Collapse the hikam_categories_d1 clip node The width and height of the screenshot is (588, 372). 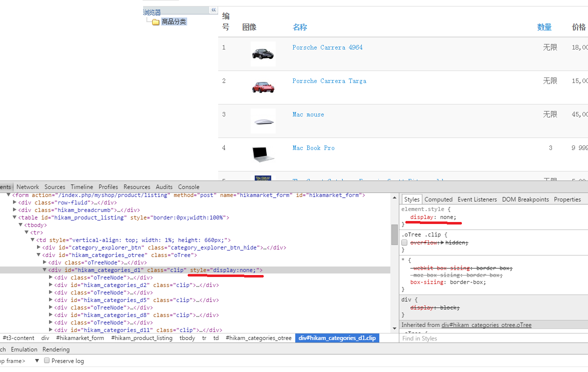(x=45, y=269)
